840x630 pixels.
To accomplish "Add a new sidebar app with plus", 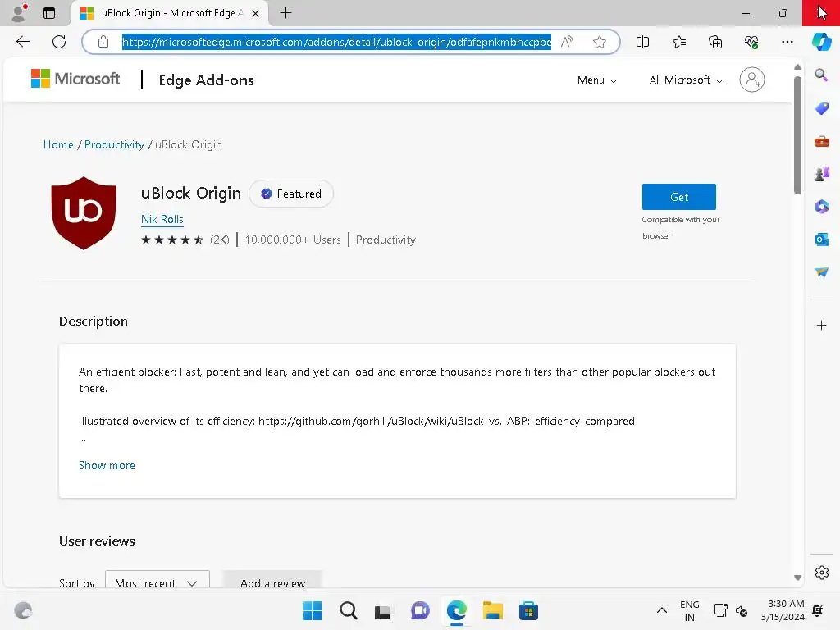I will click(x=821, y=325).
